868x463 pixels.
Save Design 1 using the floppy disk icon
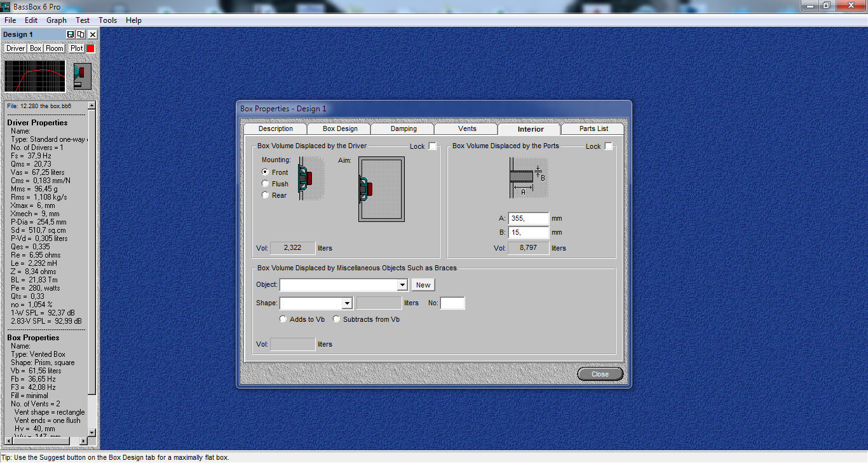coord(71,34)
